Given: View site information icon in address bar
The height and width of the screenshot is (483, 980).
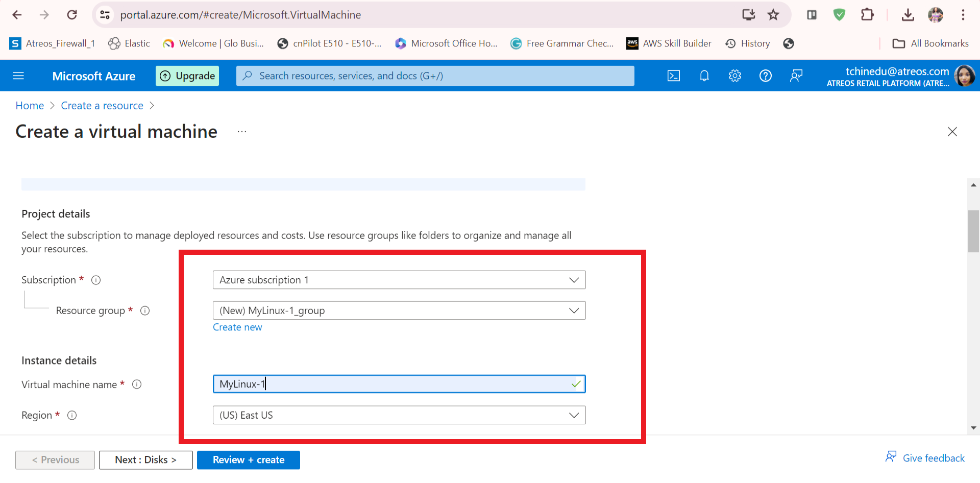Looking at the screenshot, I should (105, 15).
